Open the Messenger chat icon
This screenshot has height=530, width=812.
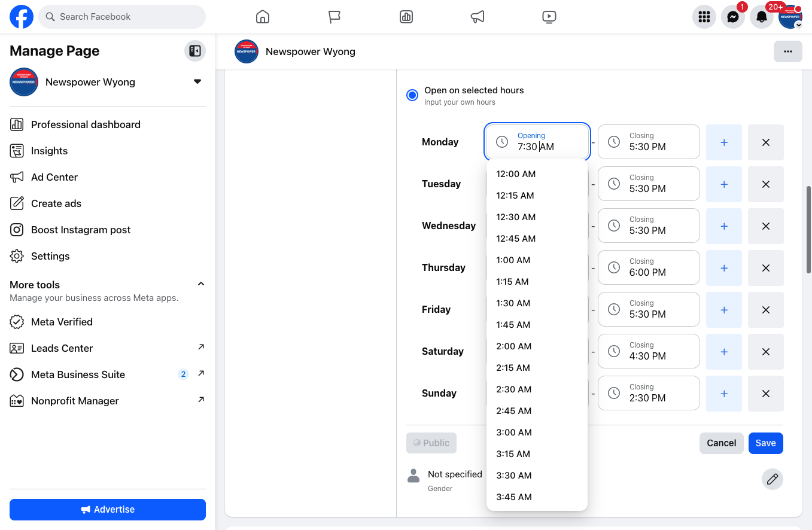(733, 17)
